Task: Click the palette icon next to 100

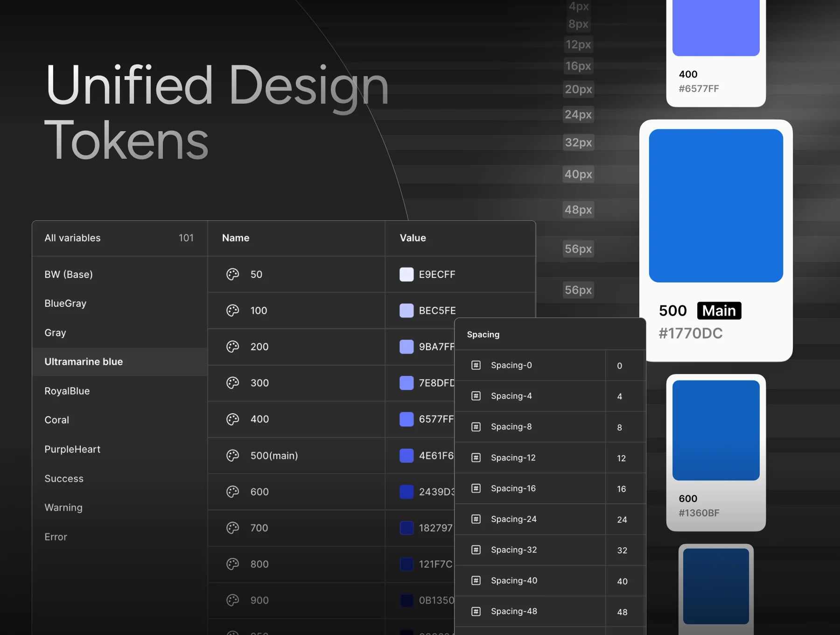Action: click(232, 310)
